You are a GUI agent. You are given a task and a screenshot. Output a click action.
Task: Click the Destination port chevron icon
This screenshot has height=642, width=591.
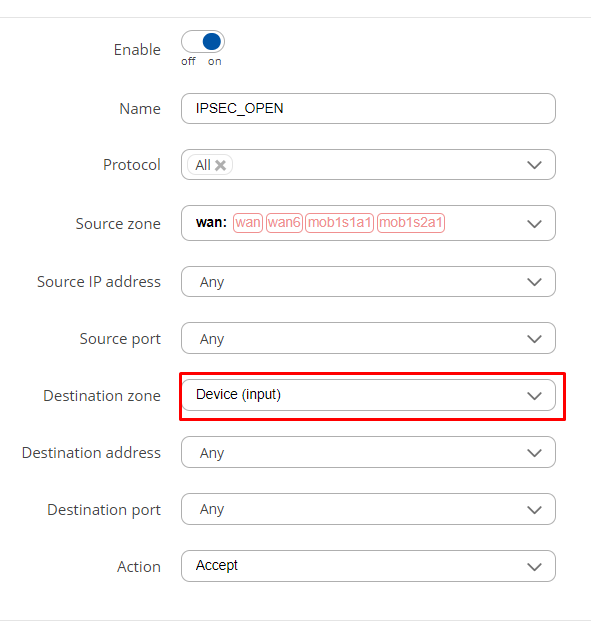point(534,510)
